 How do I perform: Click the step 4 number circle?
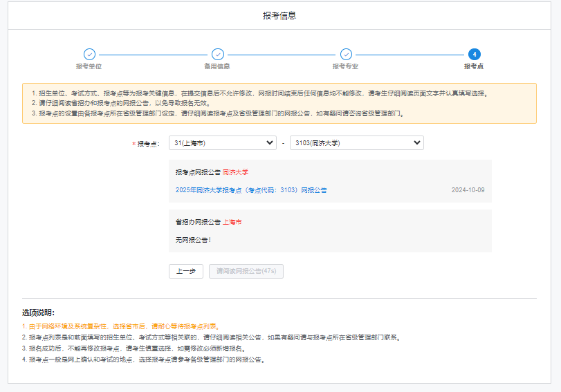[x=474, y=54]
